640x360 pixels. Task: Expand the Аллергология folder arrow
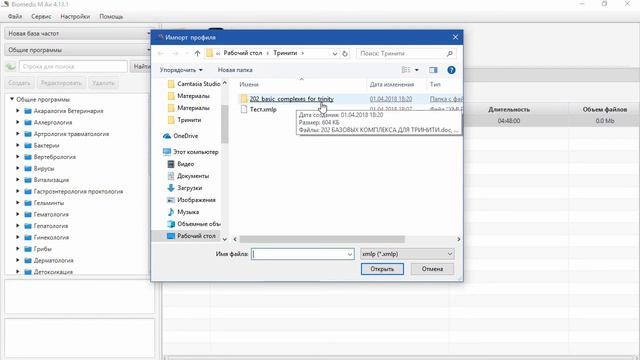point(18,122)
